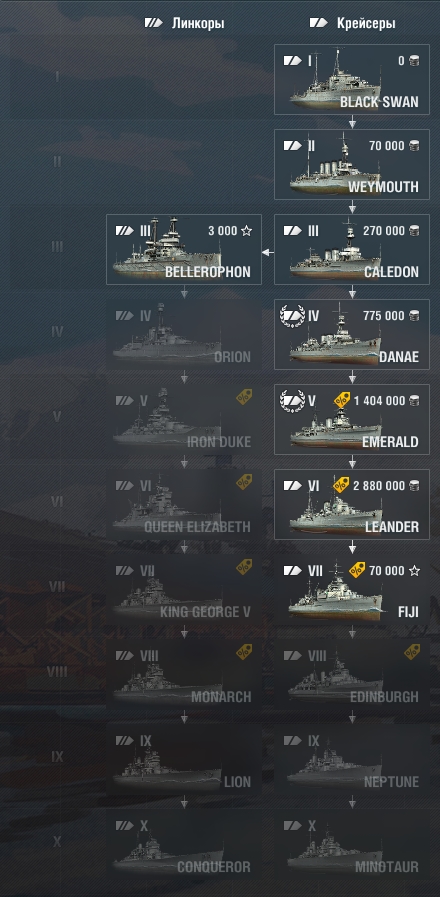Screen dimensions: 440x897
Task: Click the elite wreath icon on Danae
Action: pyautogui.click(x=292, y=315)
